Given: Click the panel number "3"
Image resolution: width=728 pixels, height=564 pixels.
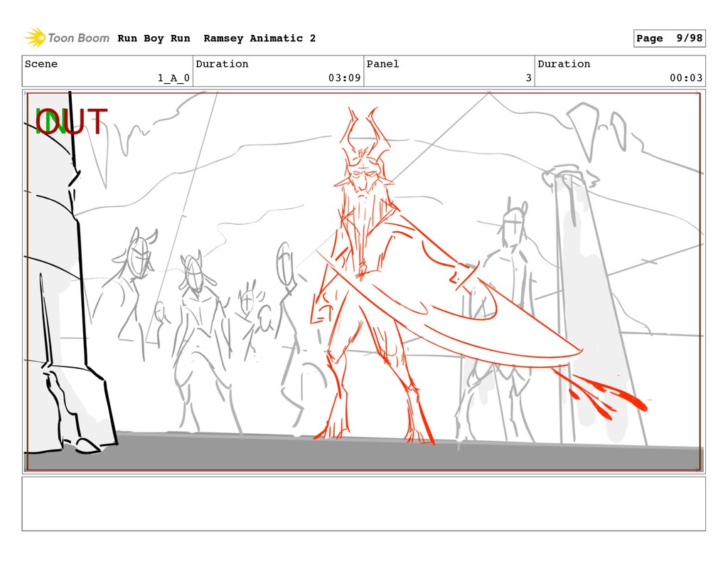Looking at the screenshot, I should (528, 78).
